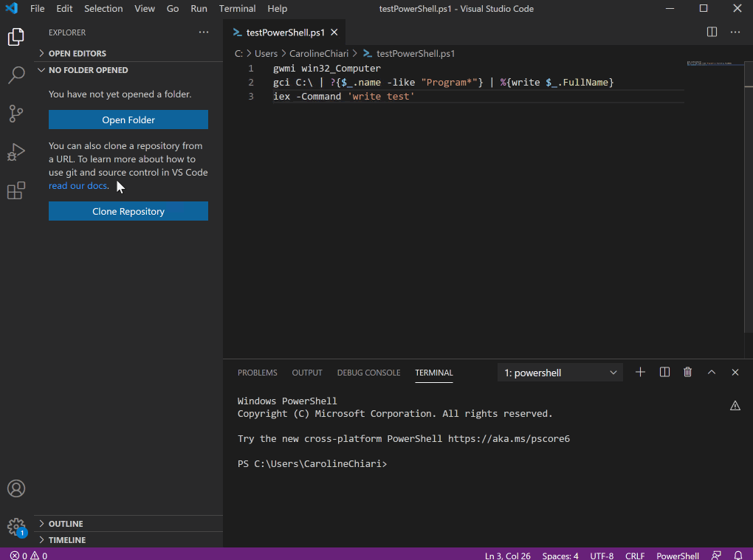Open the Help menu
Viewport: 753px width, 560px height.
(x=277, y=9)
